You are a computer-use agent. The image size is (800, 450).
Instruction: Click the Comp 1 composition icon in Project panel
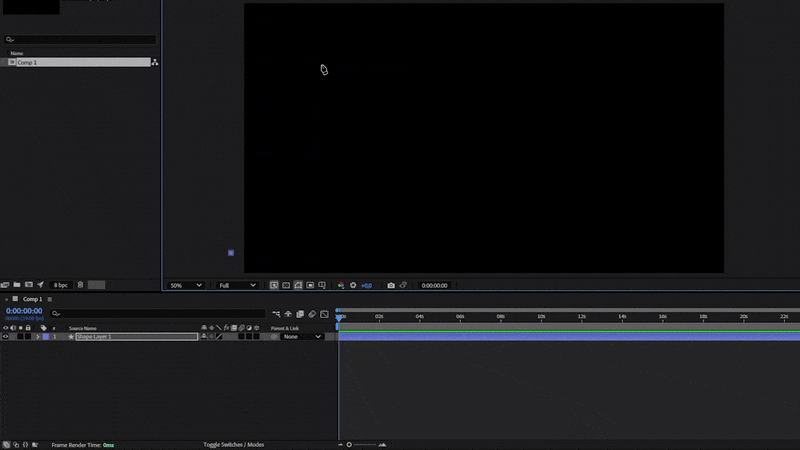click(12, 62)
